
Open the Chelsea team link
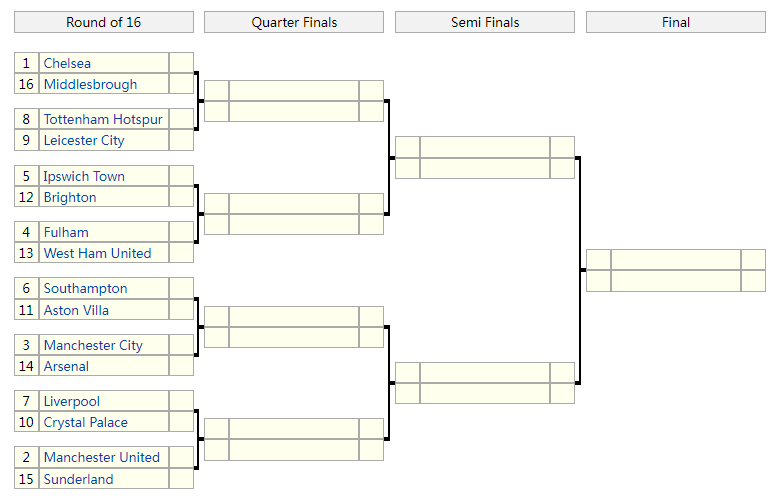[x=67, y=63]
